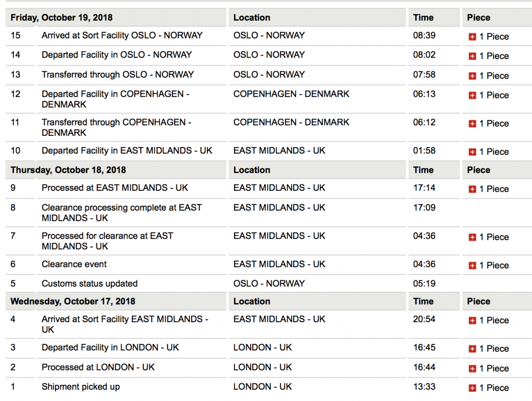
Task: Select the Friday, October 19, 2018 header
Action: (x=62, y=18)
